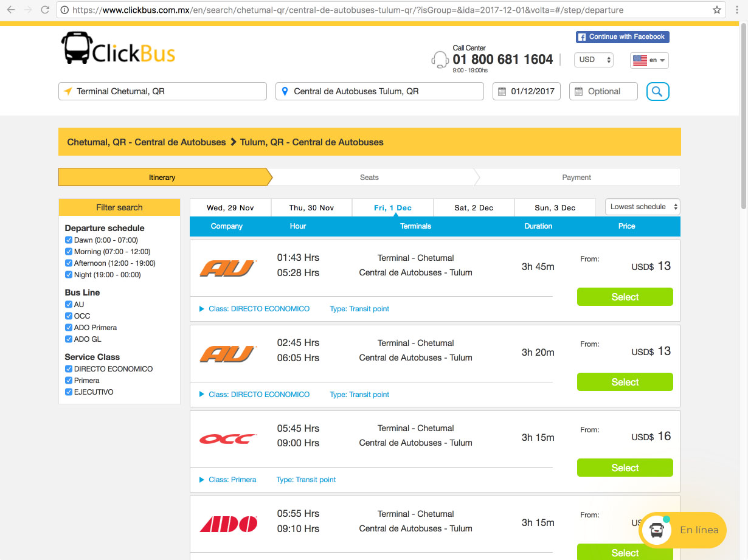Toggle the Primera service class checkbox
The image size is (748, 560).
point(69,381)
